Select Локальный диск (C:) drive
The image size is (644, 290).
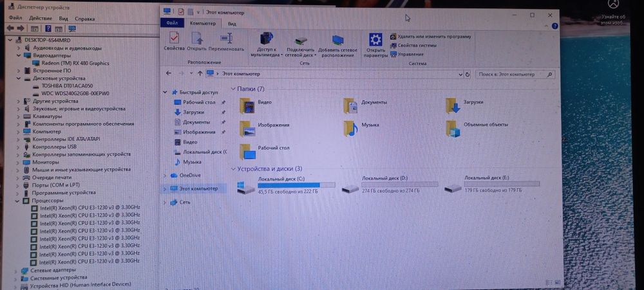pyautogui.click(x=287, y=185)
